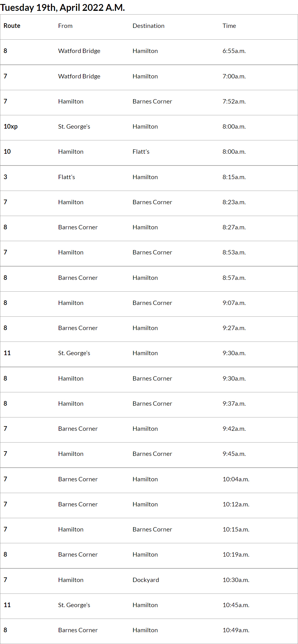Click the From column header

click(65, 26)
